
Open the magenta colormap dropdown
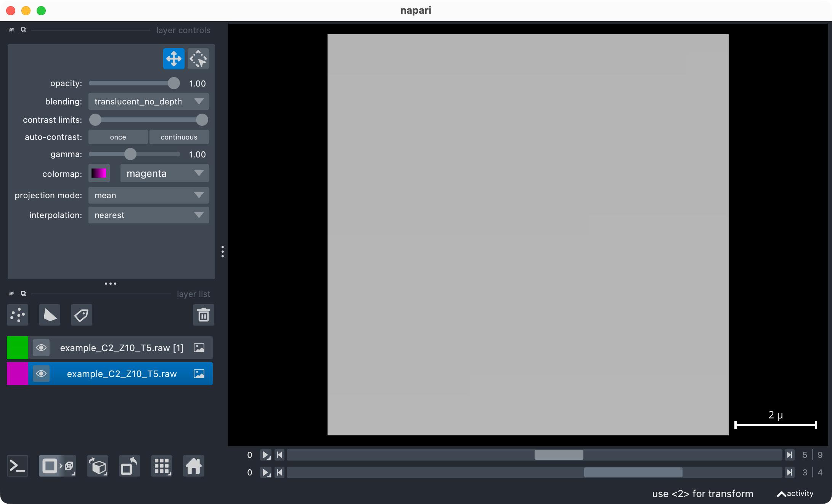coord(165,173)
